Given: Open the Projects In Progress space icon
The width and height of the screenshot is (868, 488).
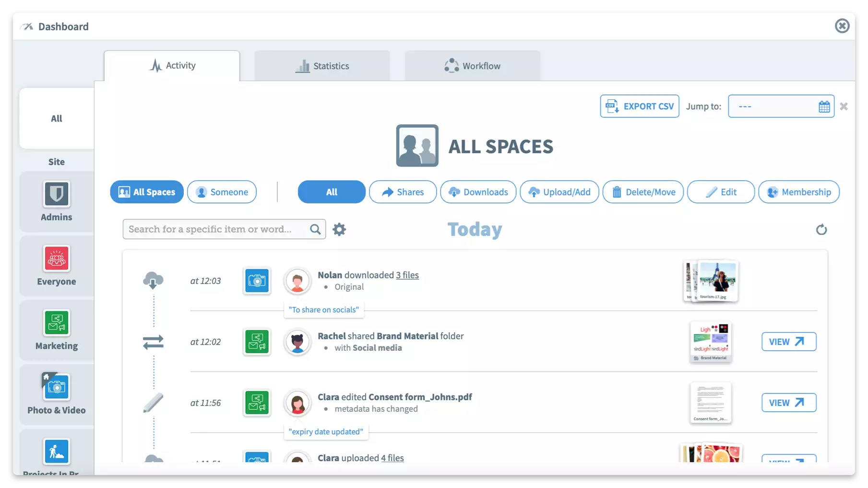Looking at the screenshot, I should tap(57, 451).
